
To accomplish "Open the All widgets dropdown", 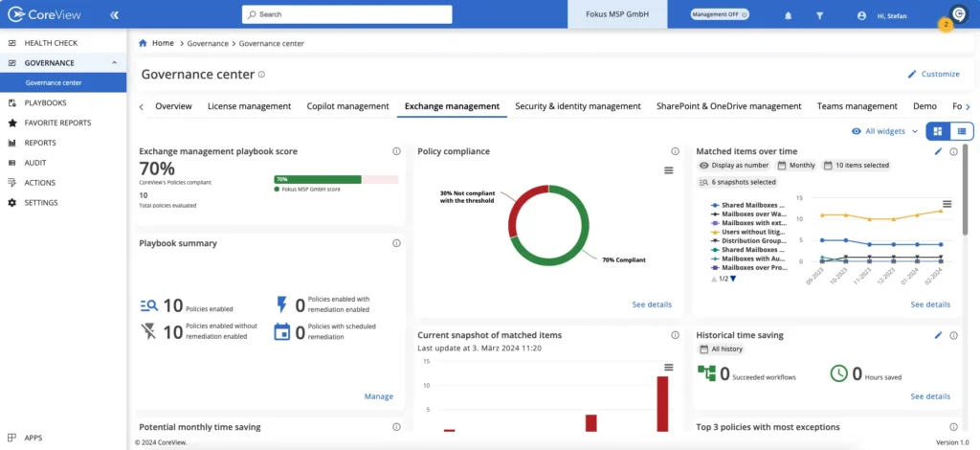I will (884, 131).
